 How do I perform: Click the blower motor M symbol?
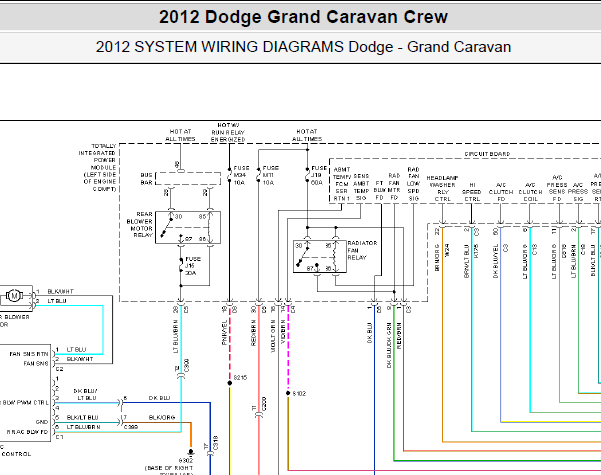click(x=14, y=296)
